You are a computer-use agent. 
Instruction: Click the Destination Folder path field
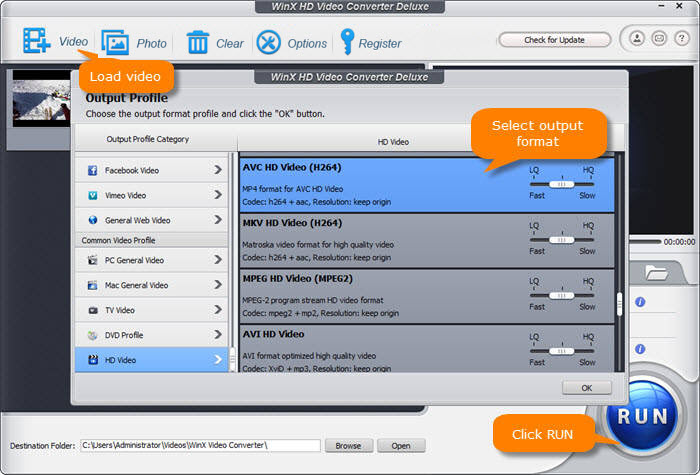(200, 445)
